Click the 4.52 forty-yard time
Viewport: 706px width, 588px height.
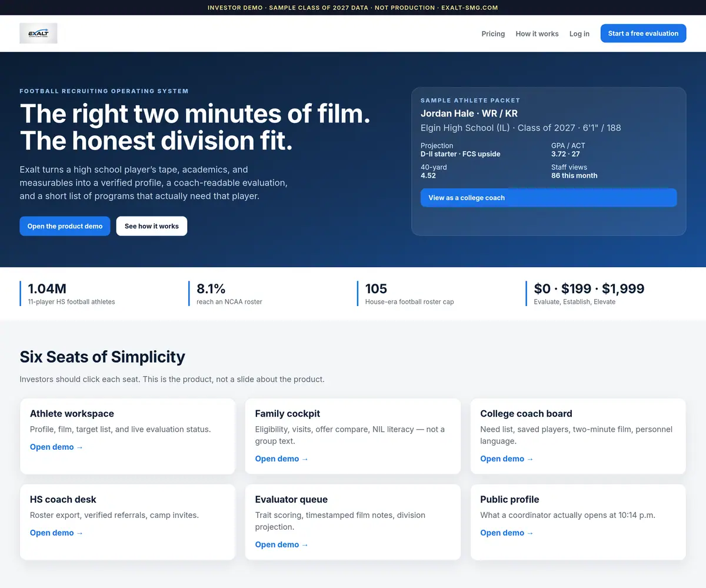click(428, 176)
